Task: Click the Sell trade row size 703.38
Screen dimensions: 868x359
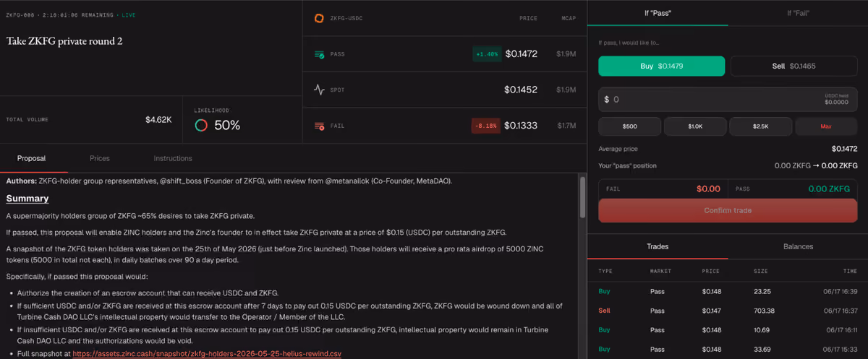Action: [x=728, y=311]
